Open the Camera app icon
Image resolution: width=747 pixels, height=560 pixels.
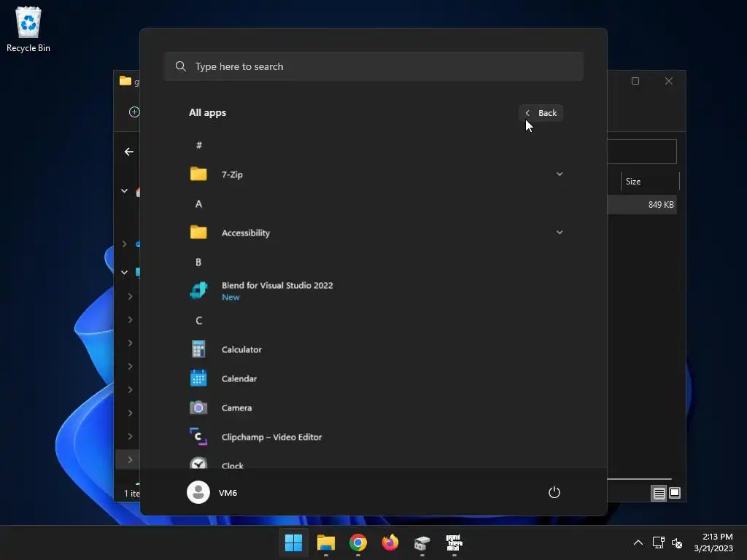tap(198, 408)
